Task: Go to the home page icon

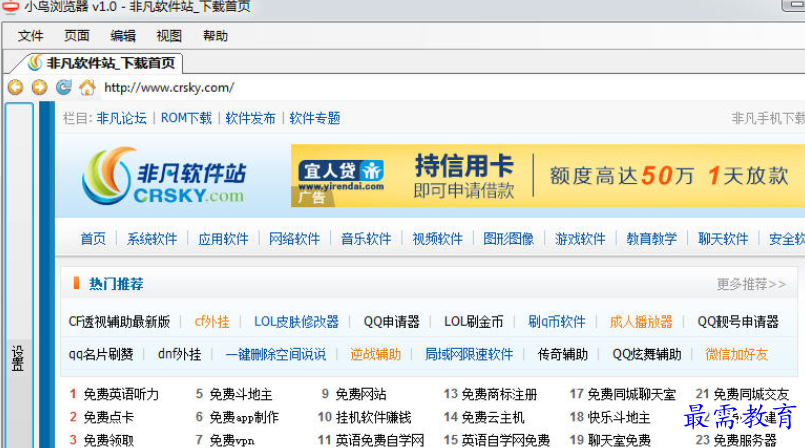Action: click(87, 87)
